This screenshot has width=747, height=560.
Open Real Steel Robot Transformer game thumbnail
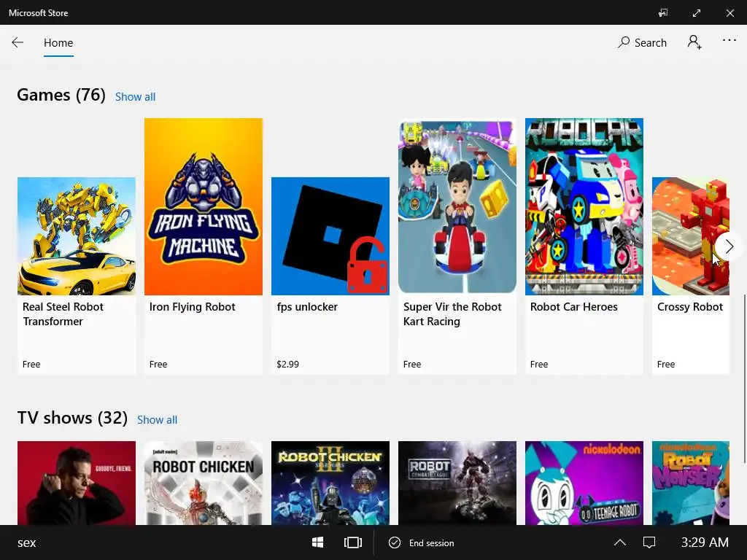coord(76,236)
